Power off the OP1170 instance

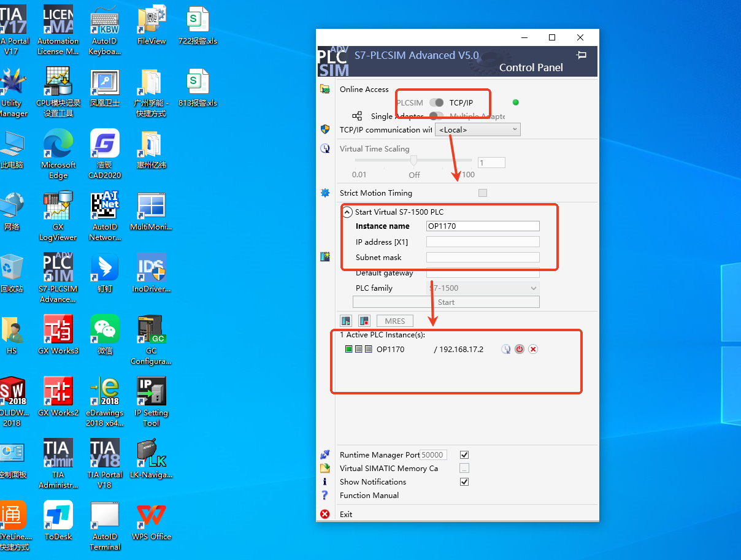520,349
